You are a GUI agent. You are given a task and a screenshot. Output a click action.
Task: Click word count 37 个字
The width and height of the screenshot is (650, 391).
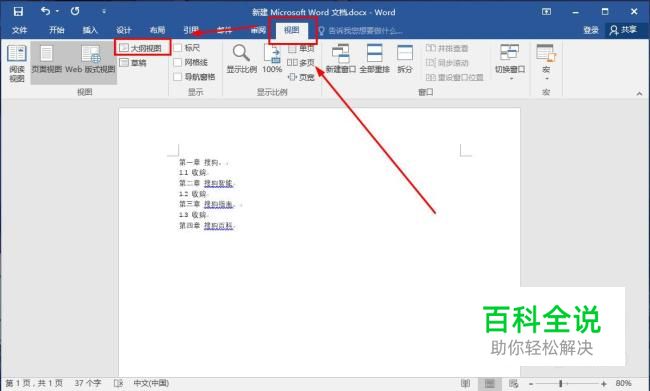tap(88, 384)
